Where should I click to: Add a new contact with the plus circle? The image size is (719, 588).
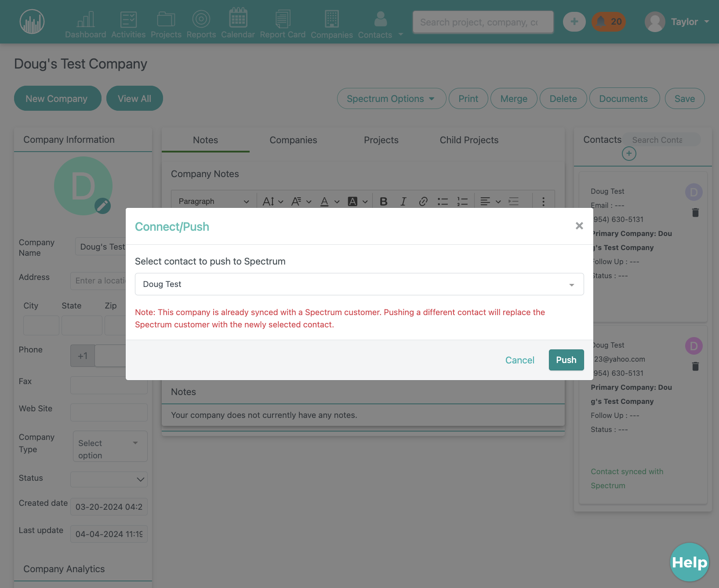click(629, 153)
